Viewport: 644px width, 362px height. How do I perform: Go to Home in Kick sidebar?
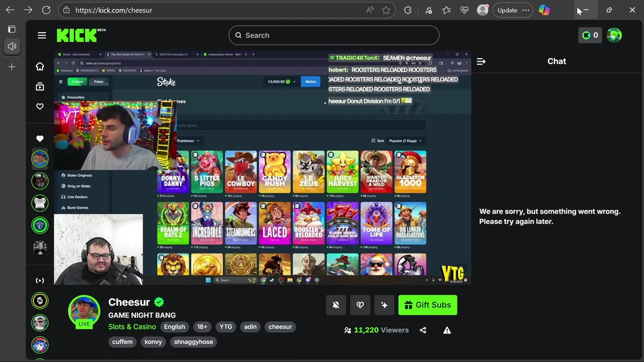pos(40,66)
